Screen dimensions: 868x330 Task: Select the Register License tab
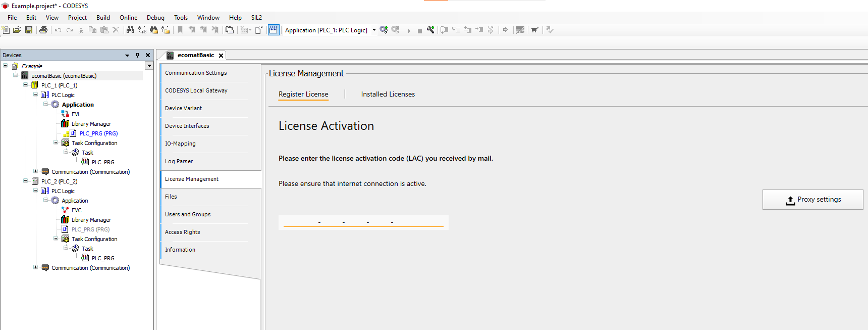pos(303,94)
